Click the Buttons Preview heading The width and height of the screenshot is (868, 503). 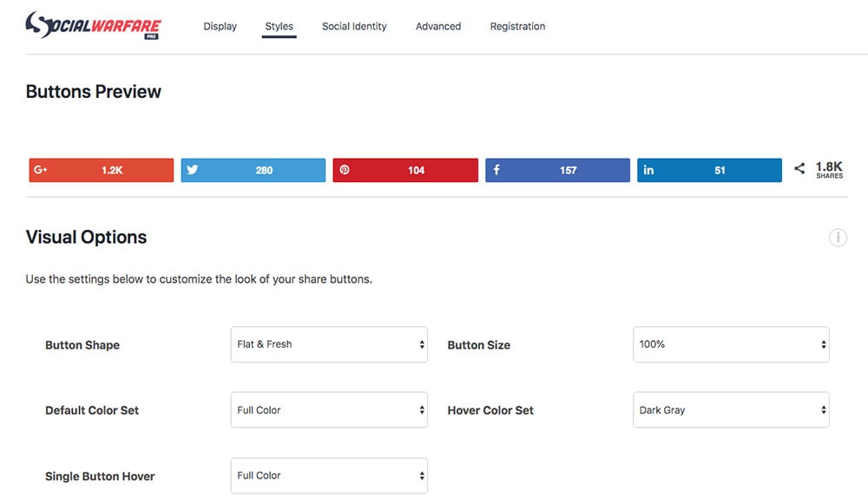coord(94,91)
